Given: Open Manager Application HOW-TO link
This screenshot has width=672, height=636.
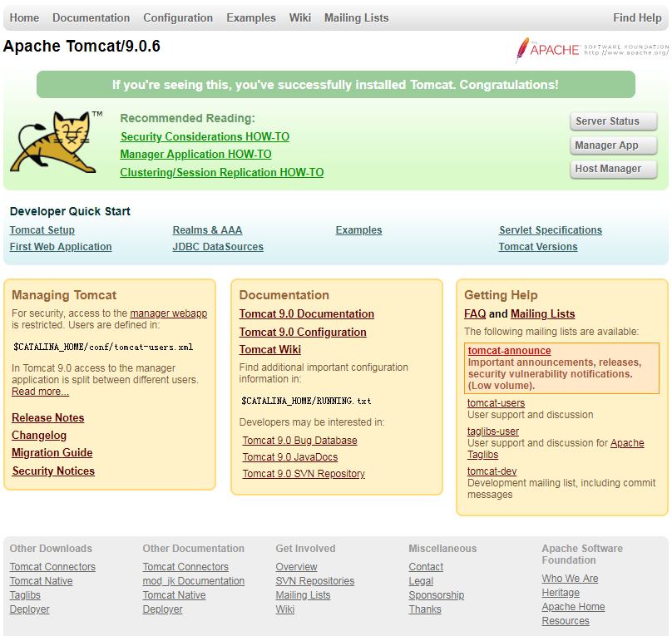Looking at the screenshot, I should pyautogui.click(x=195, y=154).
